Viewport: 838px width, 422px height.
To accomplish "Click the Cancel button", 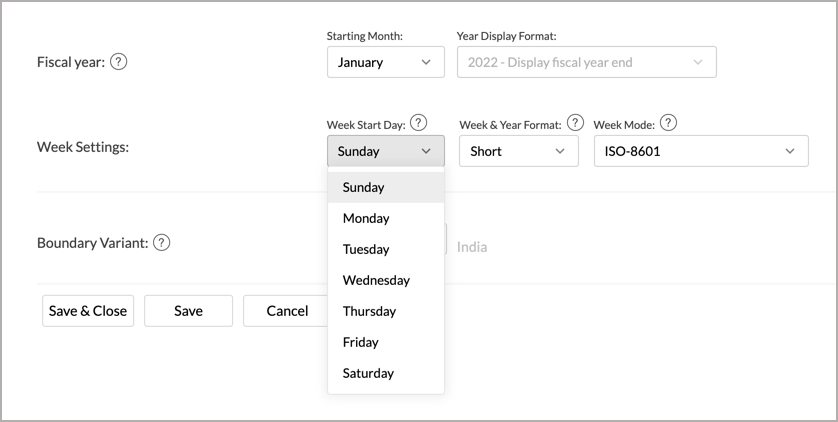I will pos(286,311).
